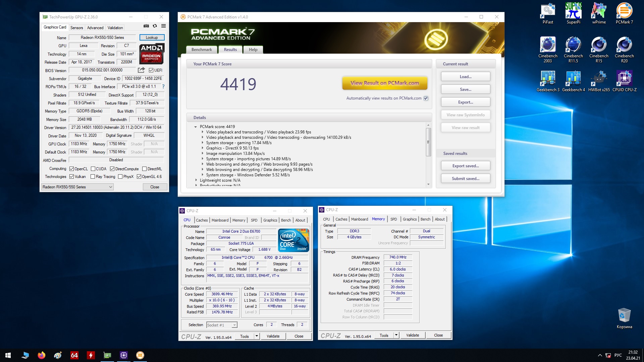
Task: Open GPU-Z hamburger menu icon
Action: 163,26
